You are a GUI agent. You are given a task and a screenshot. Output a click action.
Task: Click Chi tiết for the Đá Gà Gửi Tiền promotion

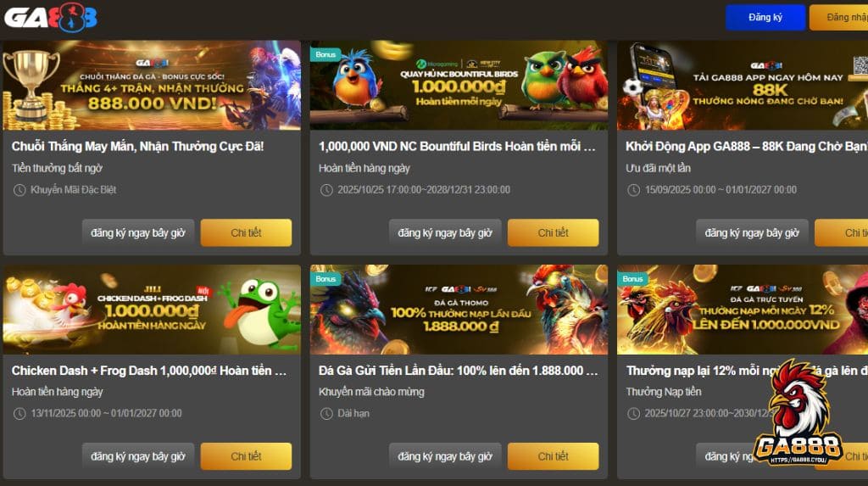pyautogui.click(x=553, y=456)
